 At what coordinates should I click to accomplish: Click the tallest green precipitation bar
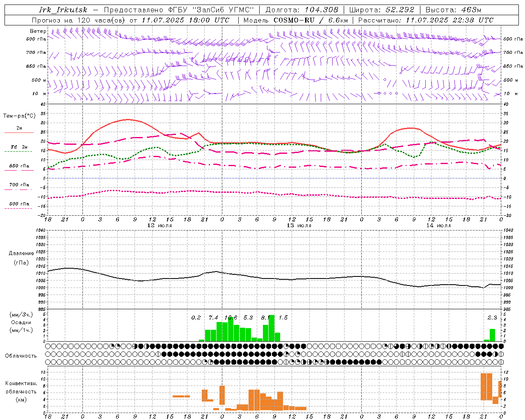(272, 328)
